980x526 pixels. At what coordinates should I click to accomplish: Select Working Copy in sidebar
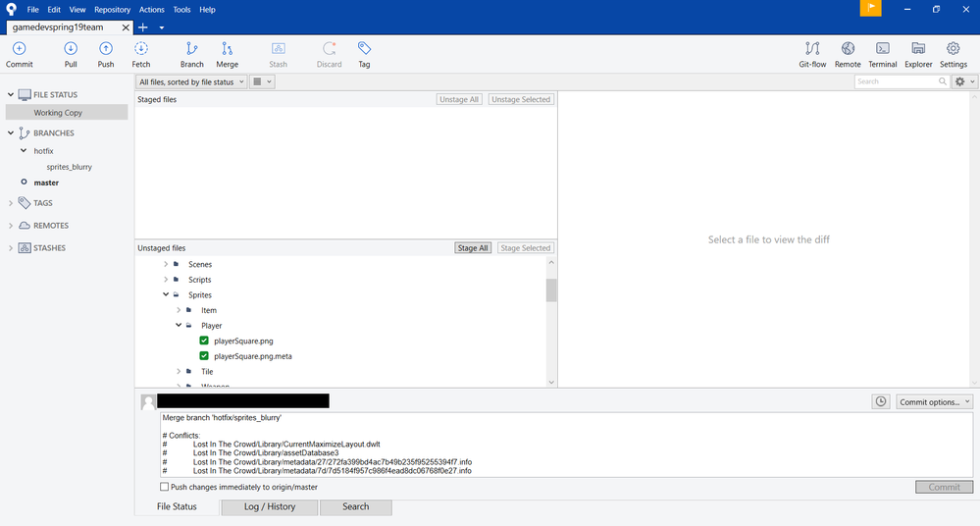pyautogui.click(x=67, y=113)
